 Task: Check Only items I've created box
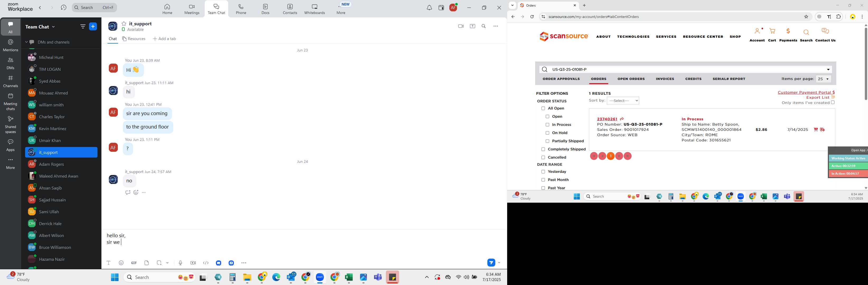(833, 103)
